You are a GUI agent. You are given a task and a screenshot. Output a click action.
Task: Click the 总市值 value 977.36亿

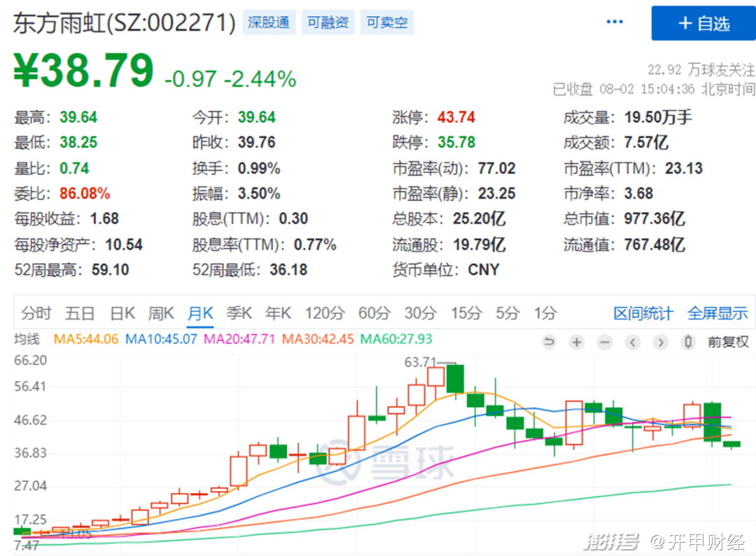coord(654,219)
